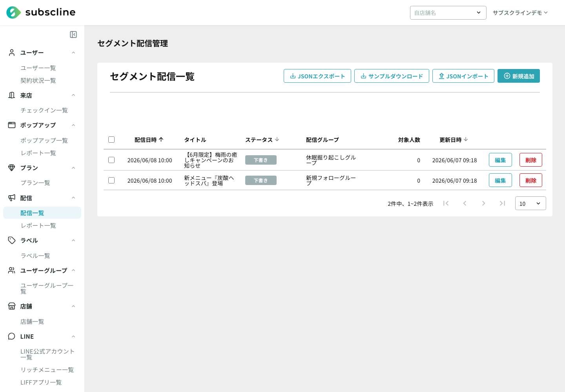Image resolution: width=565 pixels, height=392 pixels.
Task: Go to the last page of results
Action: (502, 203)
